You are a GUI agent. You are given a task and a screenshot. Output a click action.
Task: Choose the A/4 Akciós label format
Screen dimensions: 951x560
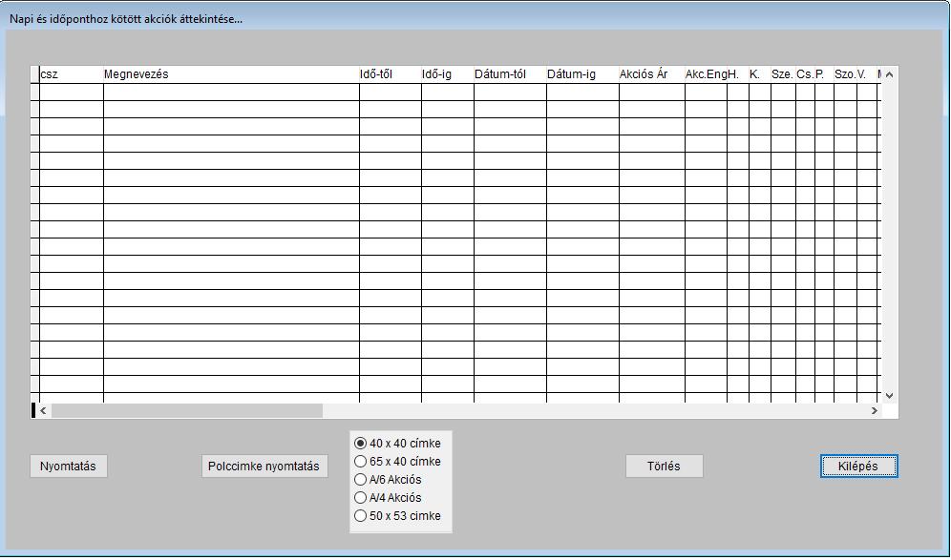click(388, 498)
